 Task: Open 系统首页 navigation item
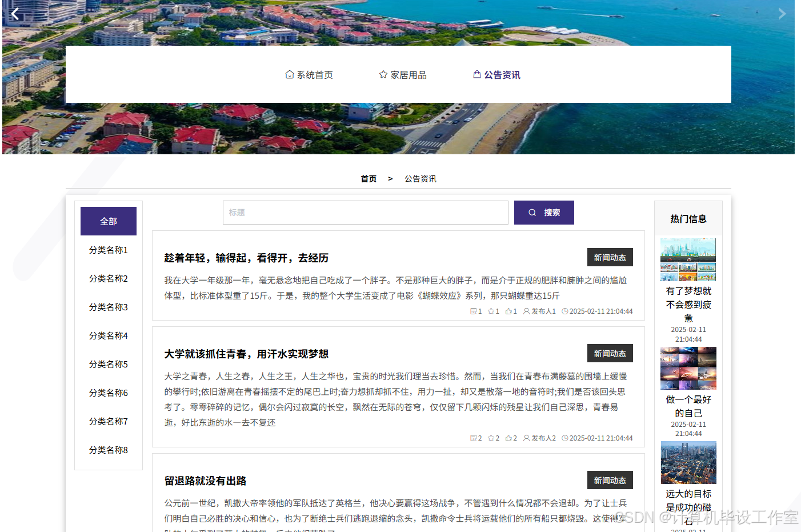click(309, 75)
